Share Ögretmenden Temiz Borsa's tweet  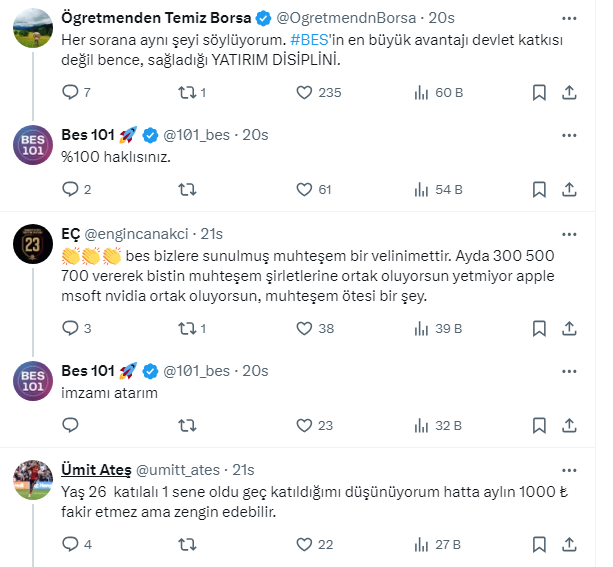click(569, 92)
